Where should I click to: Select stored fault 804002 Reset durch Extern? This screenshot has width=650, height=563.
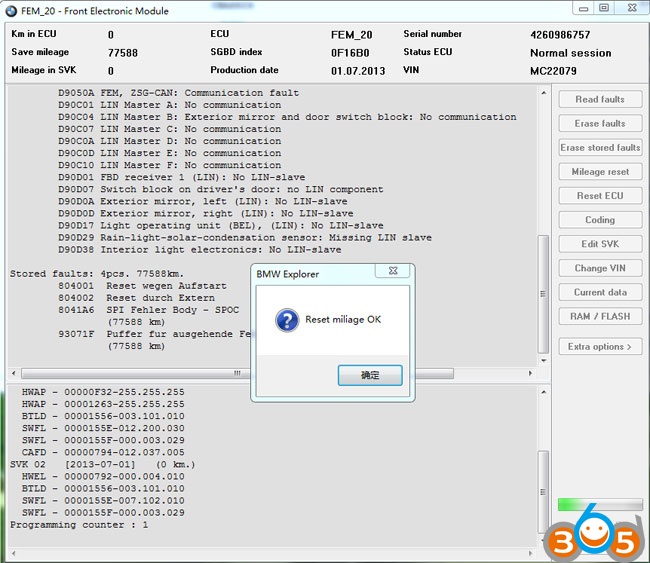(x=136, y=298)
